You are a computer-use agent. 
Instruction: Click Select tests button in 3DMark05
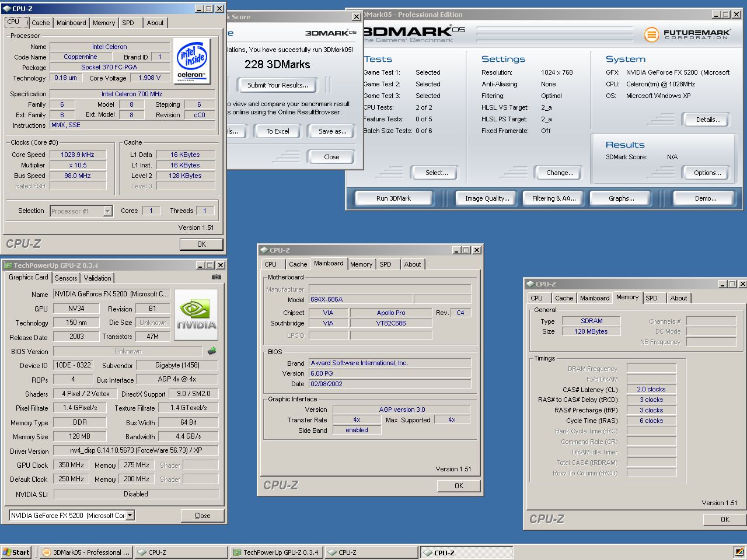pyautogui.click(x=437, y=173)
